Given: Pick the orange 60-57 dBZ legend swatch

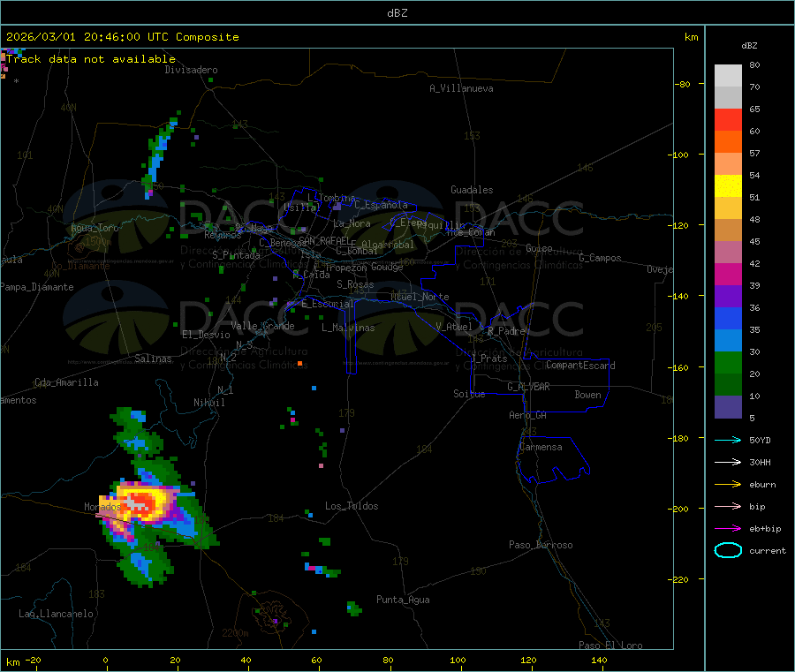Looking at the screenshot, I should 728,142.
